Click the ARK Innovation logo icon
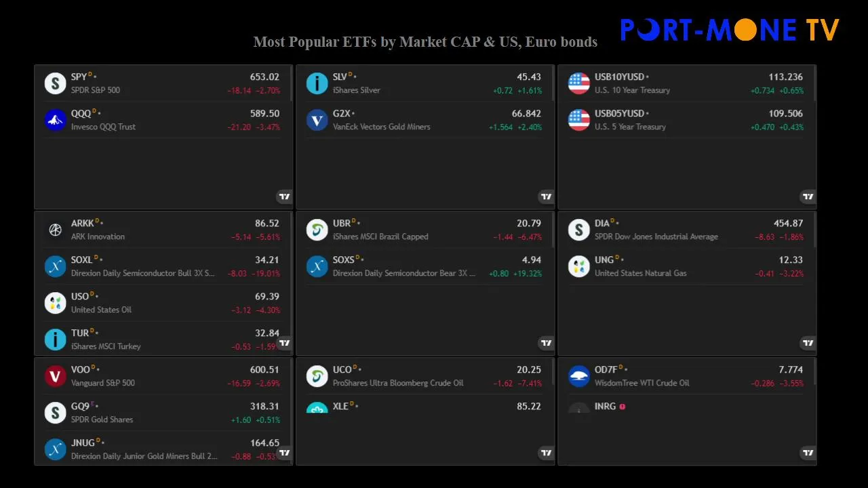Screen dimensions: 868x488 (55, 230)
